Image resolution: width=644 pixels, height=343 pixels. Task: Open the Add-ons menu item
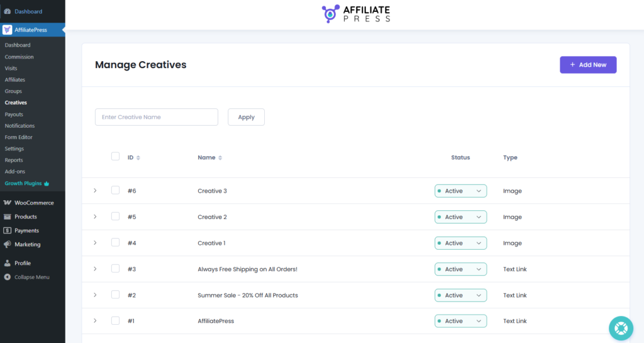click(x=15, y=171)
